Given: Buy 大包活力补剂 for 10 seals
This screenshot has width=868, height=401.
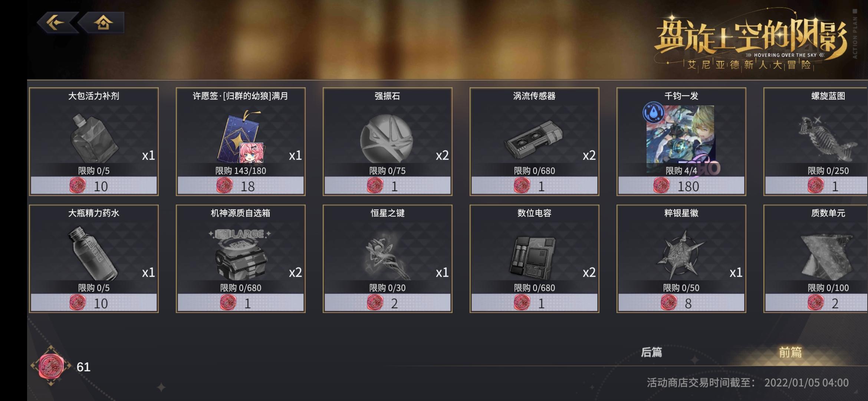Looking at the screenshot, I should (94, 186).
